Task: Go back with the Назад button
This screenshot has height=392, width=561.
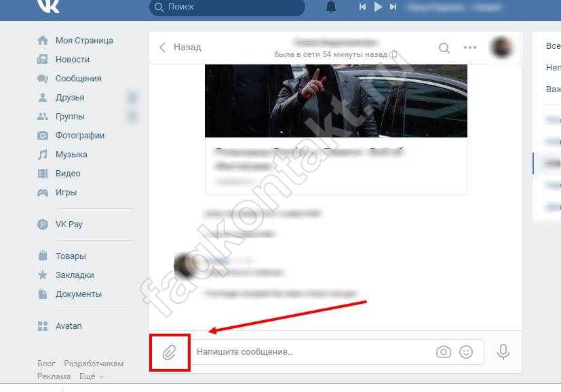Action: pos(180,47)
